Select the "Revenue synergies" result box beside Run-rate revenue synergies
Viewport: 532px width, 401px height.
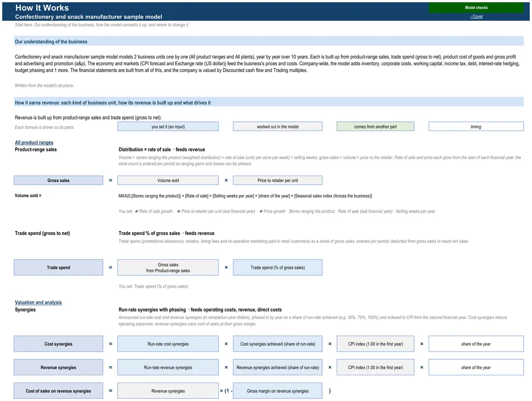[x=59, y=367]
